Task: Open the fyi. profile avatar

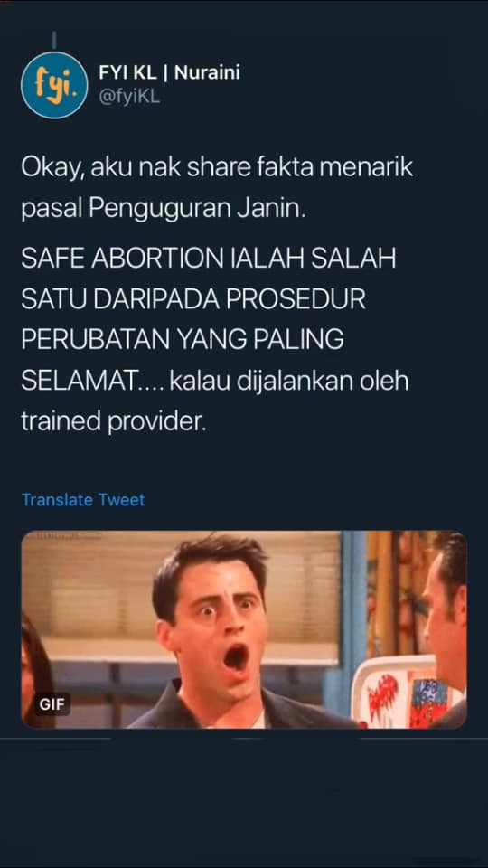Action: tap(54, 85)
